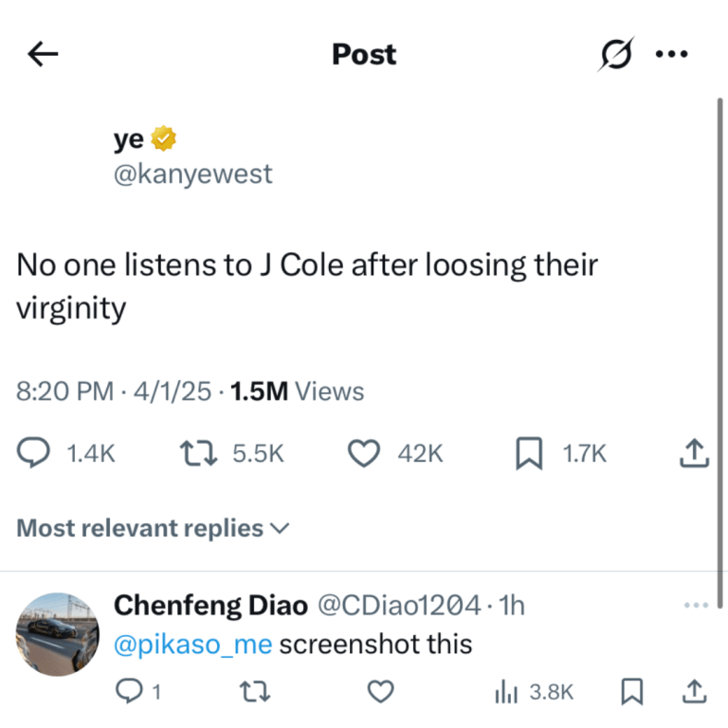This screenshot has width=728, height=728.
Task: Like Chenfeng Diao's reply
Action: pos(380,693)
